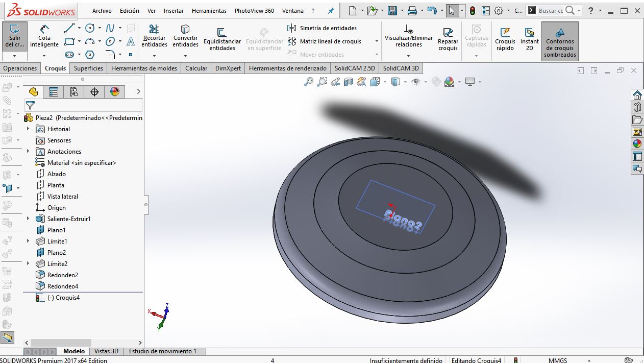This screenshot has width=644, height=363.
Task: Open the Estudio de movimiento 1 tab
Action: [x=162, y=351]
